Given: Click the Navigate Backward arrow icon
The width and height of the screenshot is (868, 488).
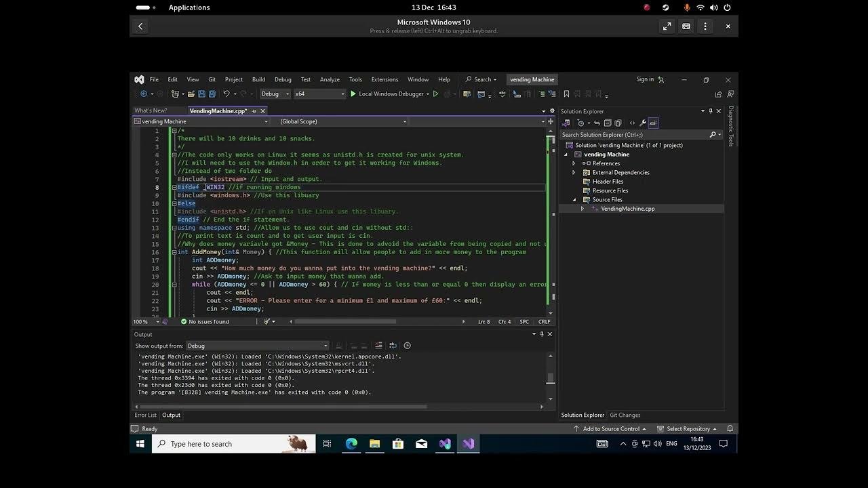Looking at the screenshot, I should (x=144, y=94).
